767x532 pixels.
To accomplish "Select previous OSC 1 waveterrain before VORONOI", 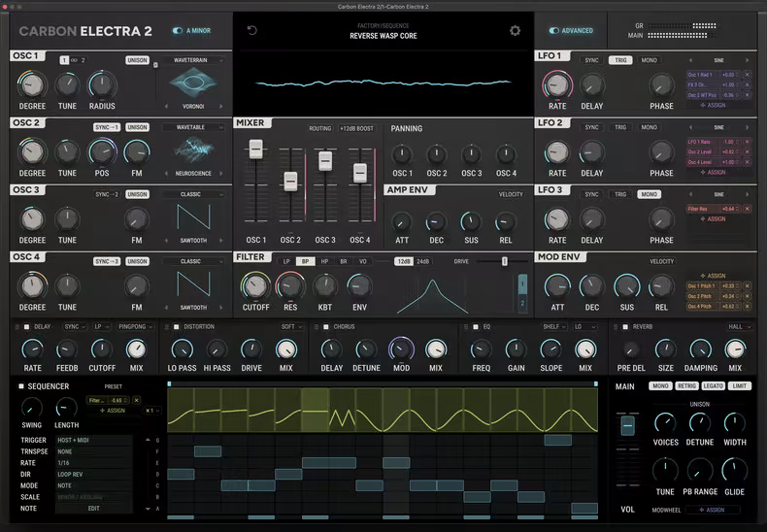I will point(166,106).
